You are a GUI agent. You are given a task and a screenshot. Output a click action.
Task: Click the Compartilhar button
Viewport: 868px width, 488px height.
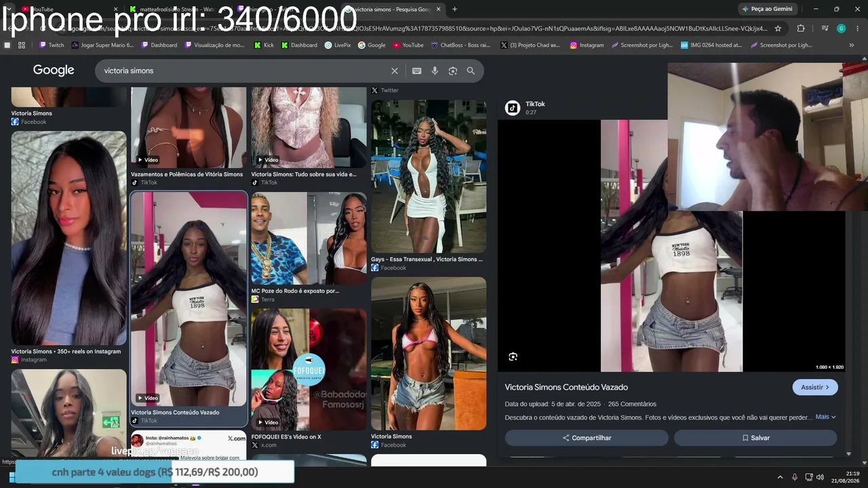587,438
